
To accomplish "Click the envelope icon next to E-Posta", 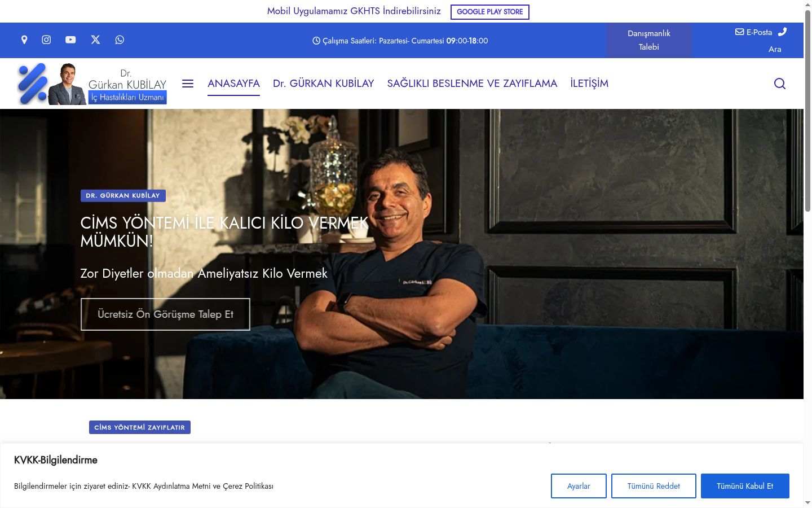I will [739, 32].
